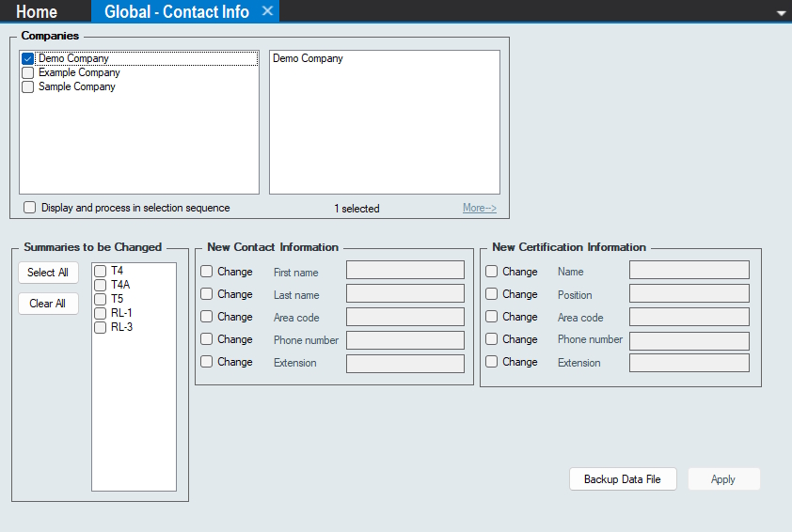Check the T4 summary checkbox
792x532 pixels.
click(x=100, y=271)
